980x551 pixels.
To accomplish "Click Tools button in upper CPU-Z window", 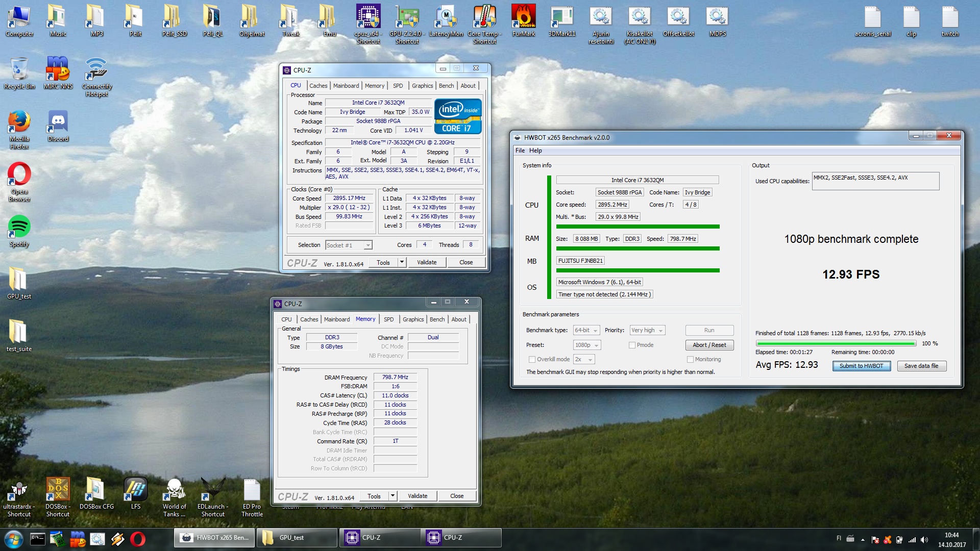I will [x=383, y=262].
